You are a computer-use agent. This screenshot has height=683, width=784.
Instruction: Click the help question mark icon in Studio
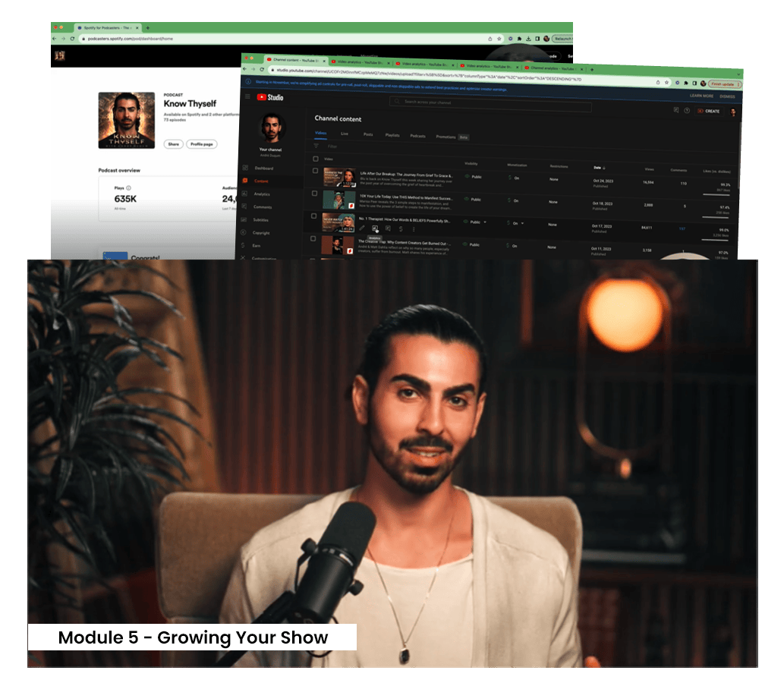coord(687,111)
